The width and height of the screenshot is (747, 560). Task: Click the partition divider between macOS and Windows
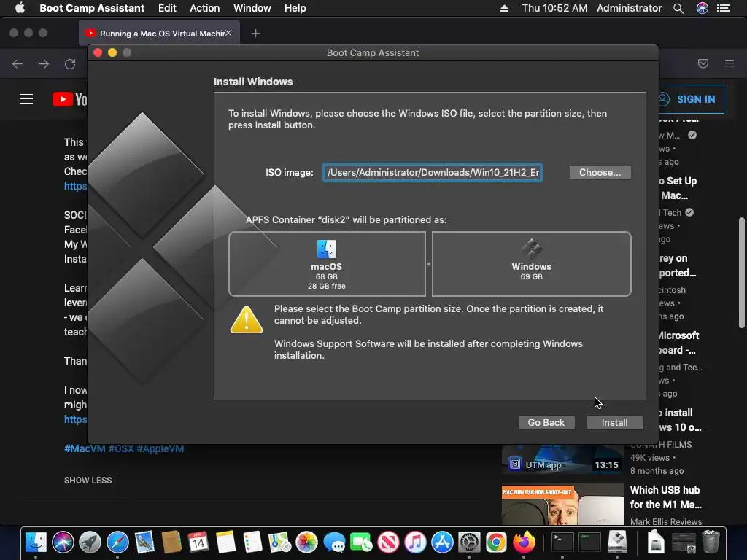click(429, 264)
